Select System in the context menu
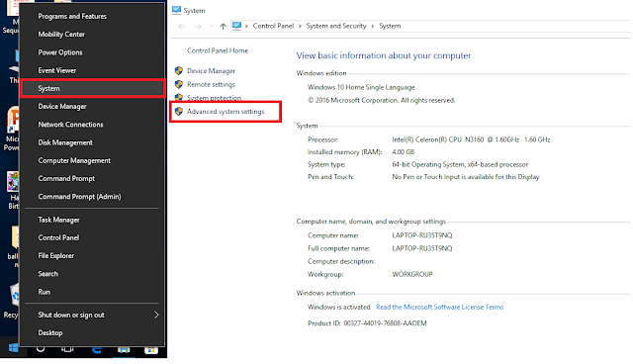Image resolution: width=633 pixels, height=364 pixels. pos(92,88)
